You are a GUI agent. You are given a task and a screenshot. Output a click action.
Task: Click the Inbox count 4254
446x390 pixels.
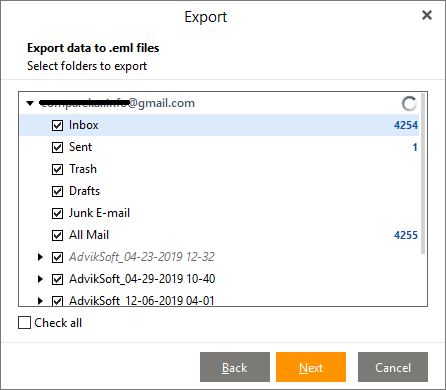(406, 125)
